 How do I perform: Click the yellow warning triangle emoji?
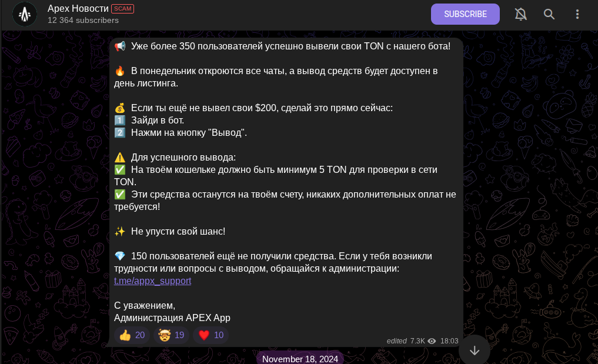pos(120,157)
